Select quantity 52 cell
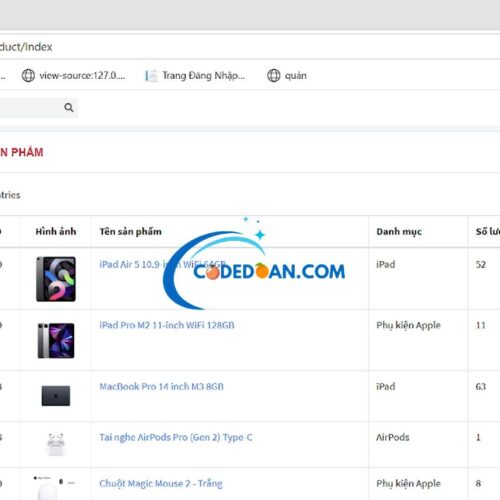 [x=481, y=264]
